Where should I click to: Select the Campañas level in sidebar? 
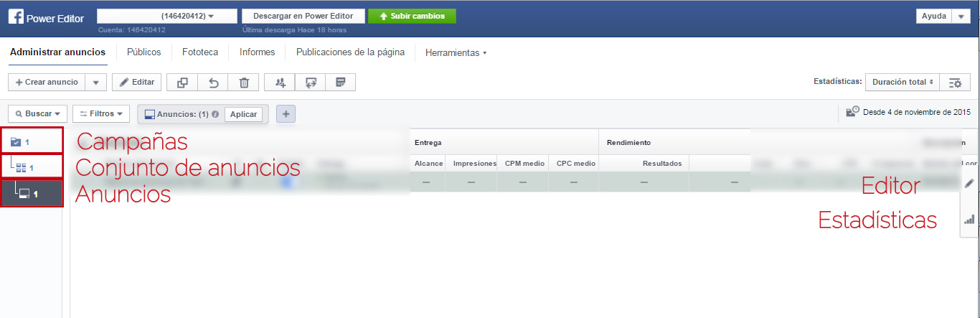pyautogui.click(x=32, y=141)
